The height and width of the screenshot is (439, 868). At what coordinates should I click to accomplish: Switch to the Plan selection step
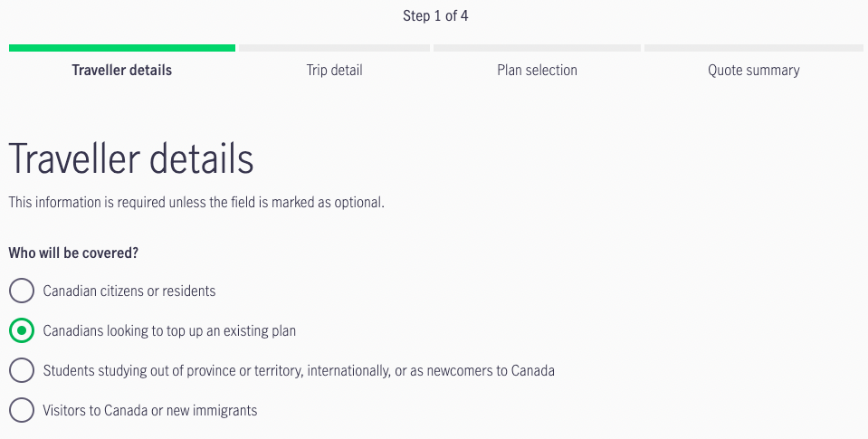pos(537,70)
